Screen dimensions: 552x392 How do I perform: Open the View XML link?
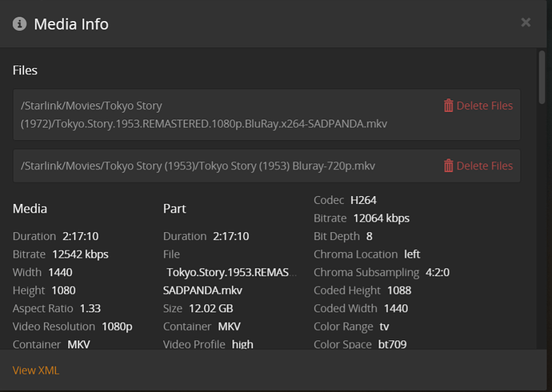[36, 370]
